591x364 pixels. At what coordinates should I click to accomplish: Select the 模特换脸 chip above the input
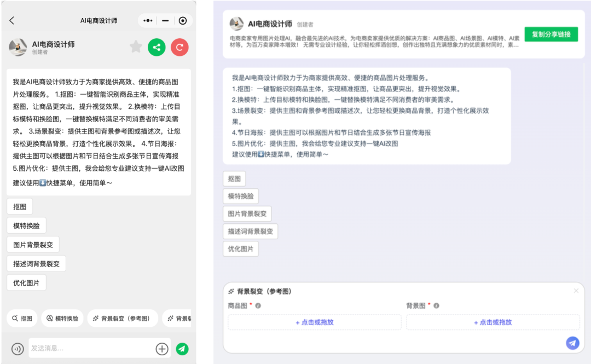(62, 318)
